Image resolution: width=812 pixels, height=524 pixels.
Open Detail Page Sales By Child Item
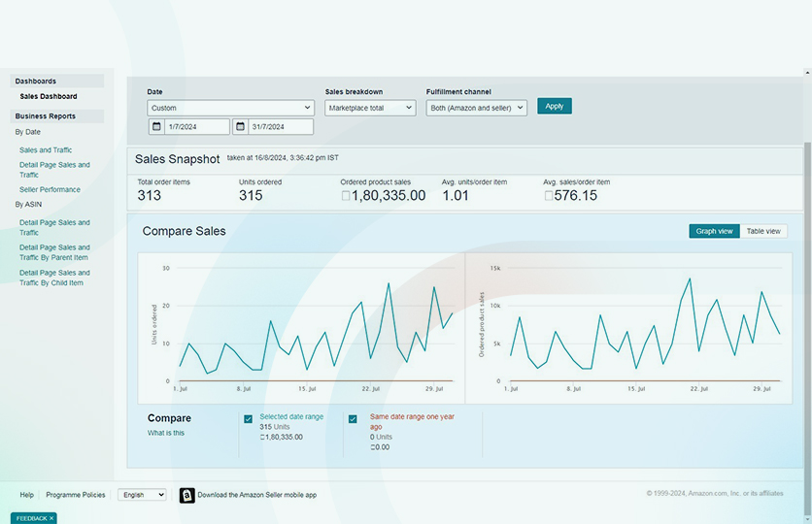coord(54,278)
